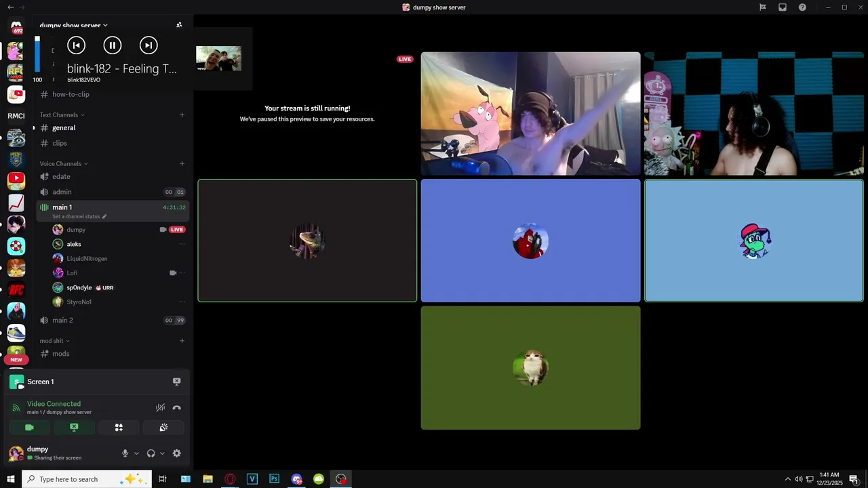Open audio output options arrow

(x=162, y=453)
